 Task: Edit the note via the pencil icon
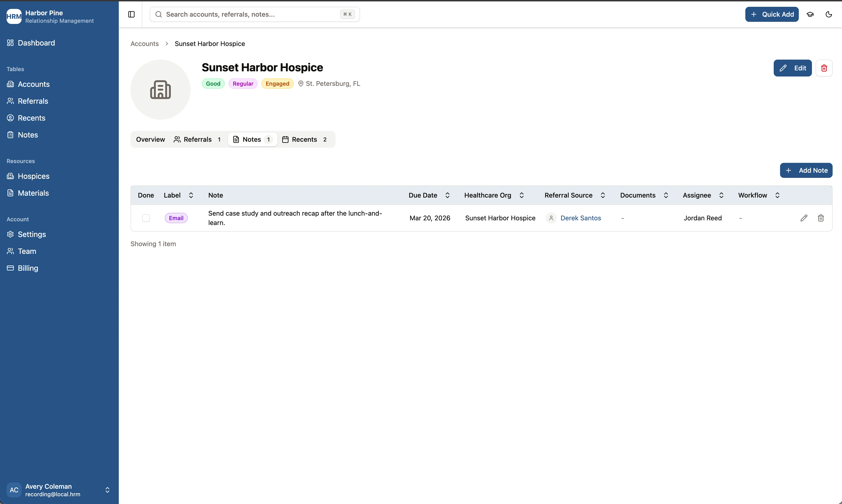(x=804, y=218)
